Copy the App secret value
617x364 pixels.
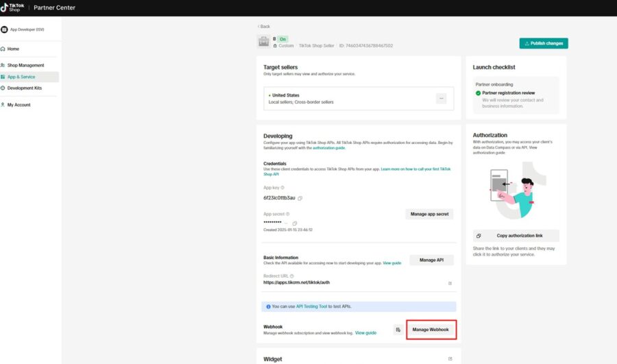295,223
